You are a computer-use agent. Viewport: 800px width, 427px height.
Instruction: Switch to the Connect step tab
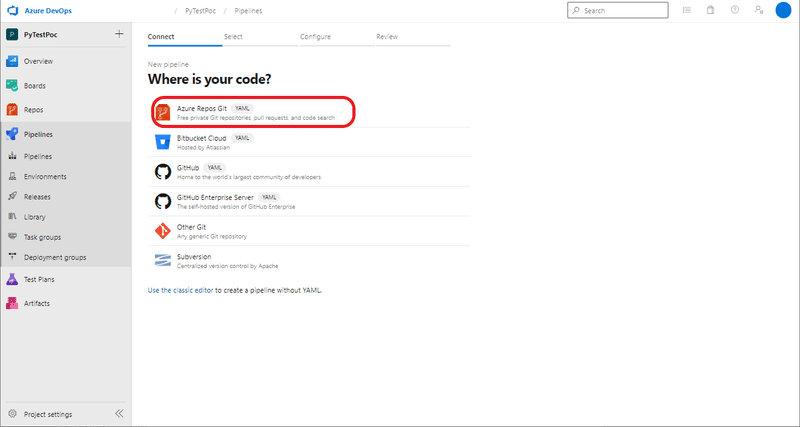coord(161,37)
